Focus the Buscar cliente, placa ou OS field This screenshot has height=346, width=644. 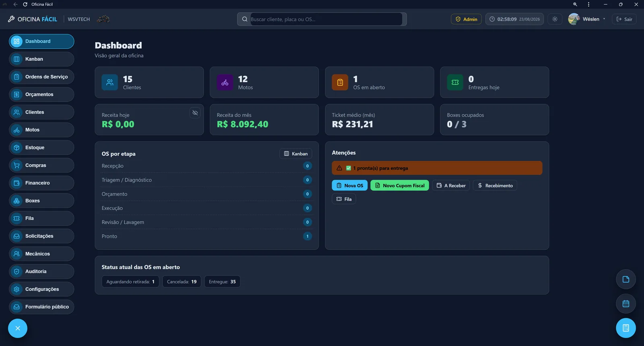326,19
